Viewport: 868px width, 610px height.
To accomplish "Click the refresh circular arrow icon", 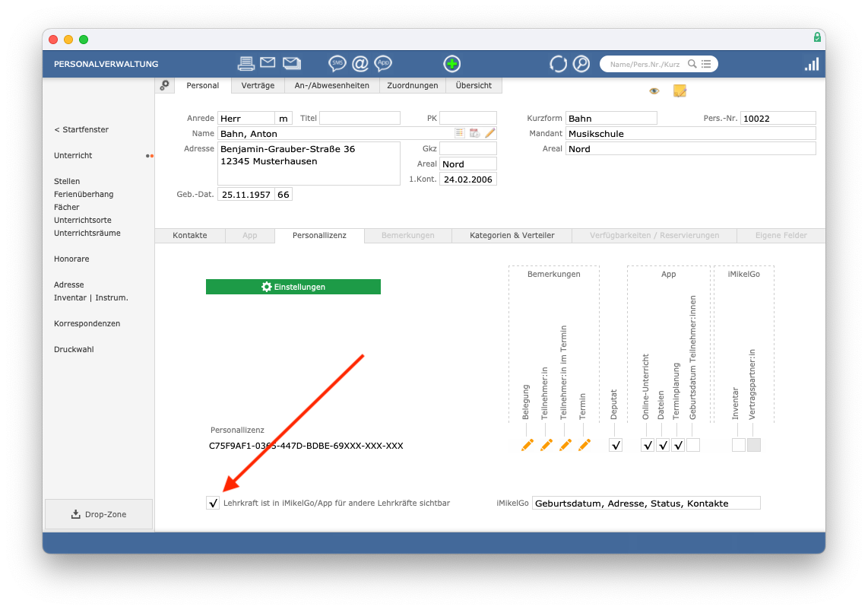I will 558,64.
